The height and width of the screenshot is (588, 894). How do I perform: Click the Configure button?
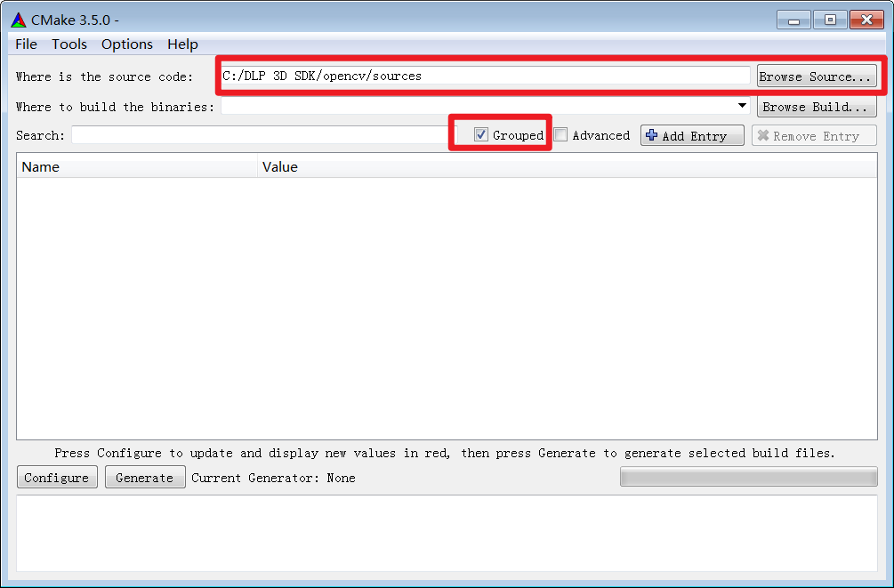[x=57, y=478]
